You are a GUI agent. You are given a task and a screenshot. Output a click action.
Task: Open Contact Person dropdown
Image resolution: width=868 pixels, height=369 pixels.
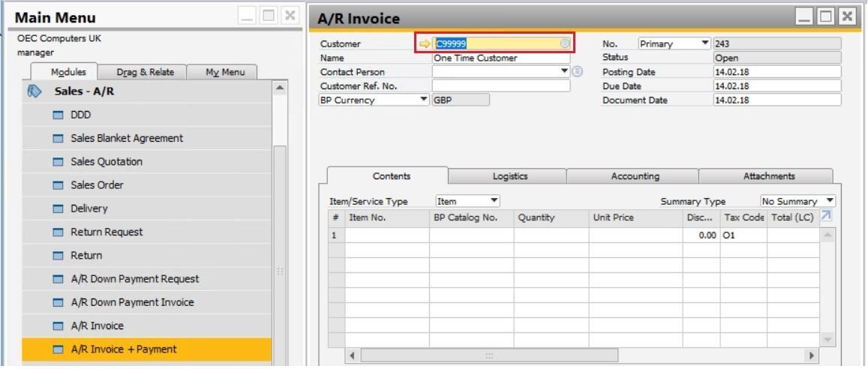[565, 70]
